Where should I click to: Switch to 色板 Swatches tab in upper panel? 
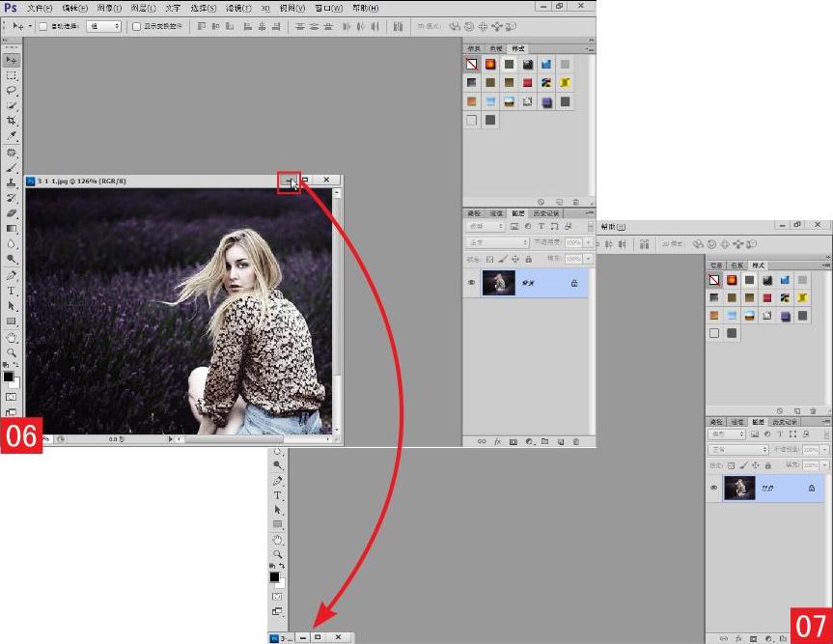tap(496, 48)
